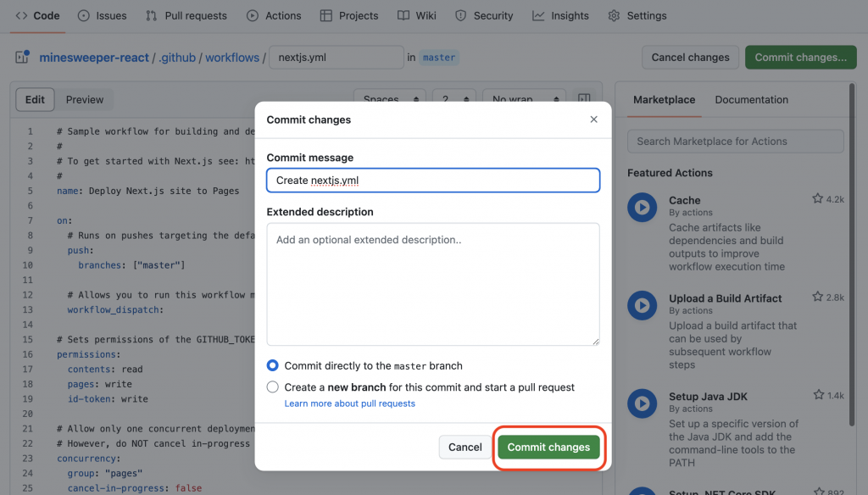Image resolution: width=868 pixels, height=495 pixels.
Task: Close the Commit changes dialog
Action: tap(593, 120)
